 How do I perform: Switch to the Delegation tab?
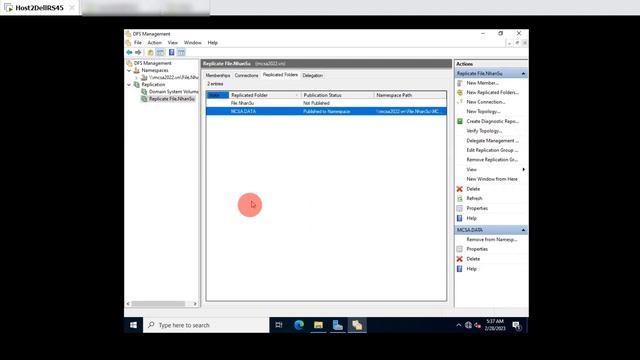coord(313,76)
